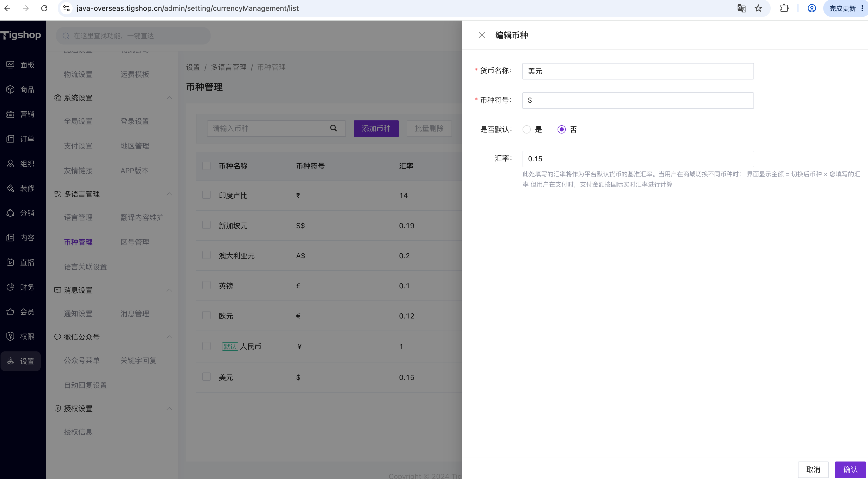Click the 取消 button

coord(813,469)
